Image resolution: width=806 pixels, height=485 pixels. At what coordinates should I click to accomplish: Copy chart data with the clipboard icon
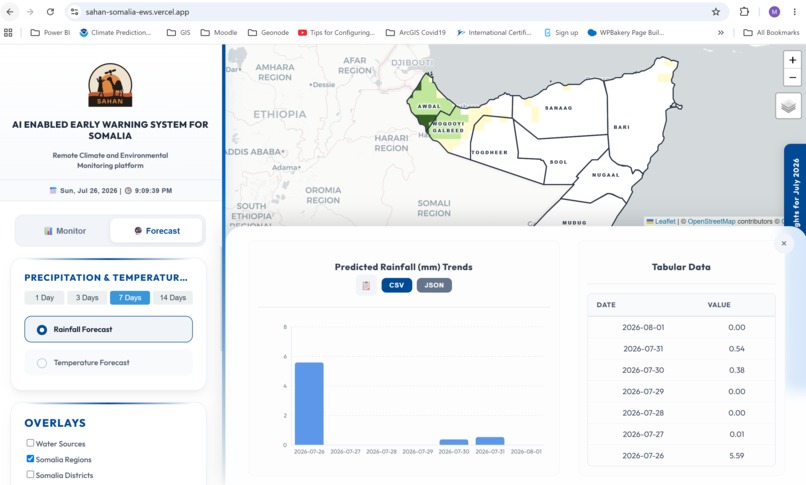[366, 285]
